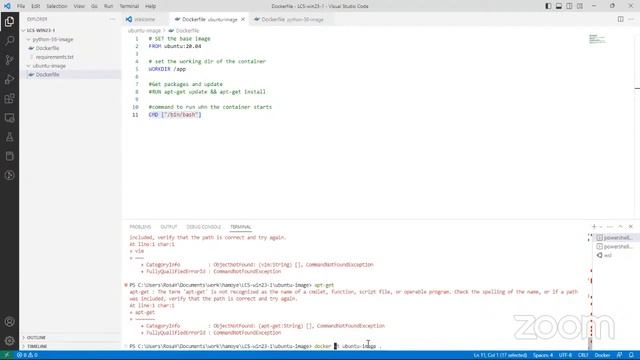Open the File menu
Viewport: 640px width, 360px height.
pos(21,6)
